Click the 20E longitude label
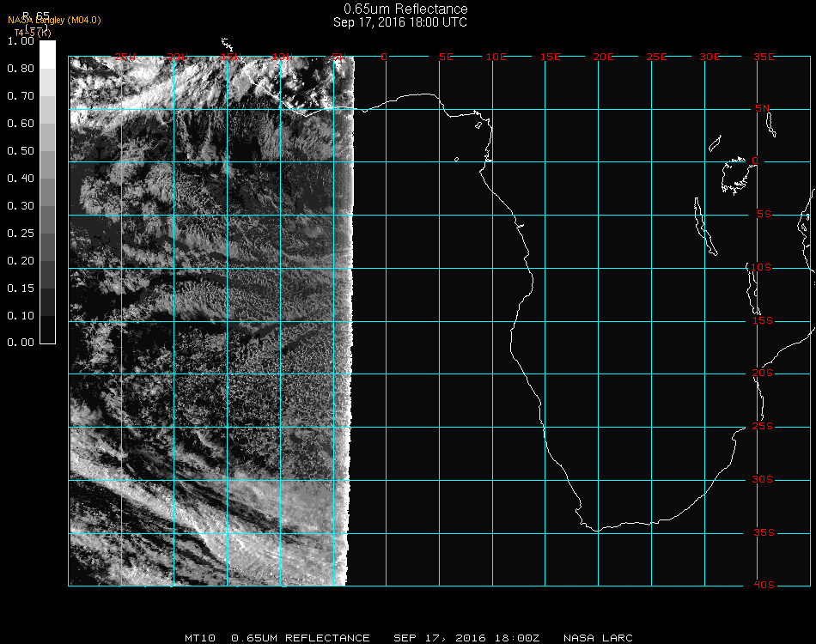Image resolution: width=816 pixels, height=644 pixels. (x=603, y=57)
